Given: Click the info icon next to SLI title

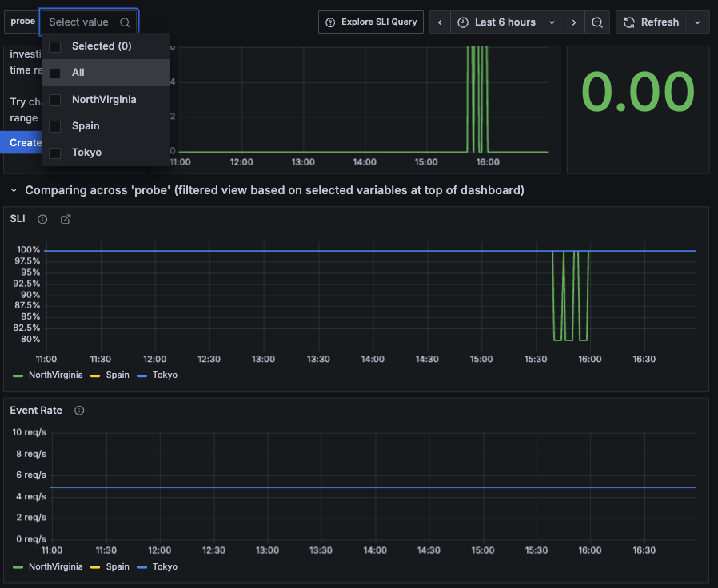Looking at the screenshot, I should 42,218.
